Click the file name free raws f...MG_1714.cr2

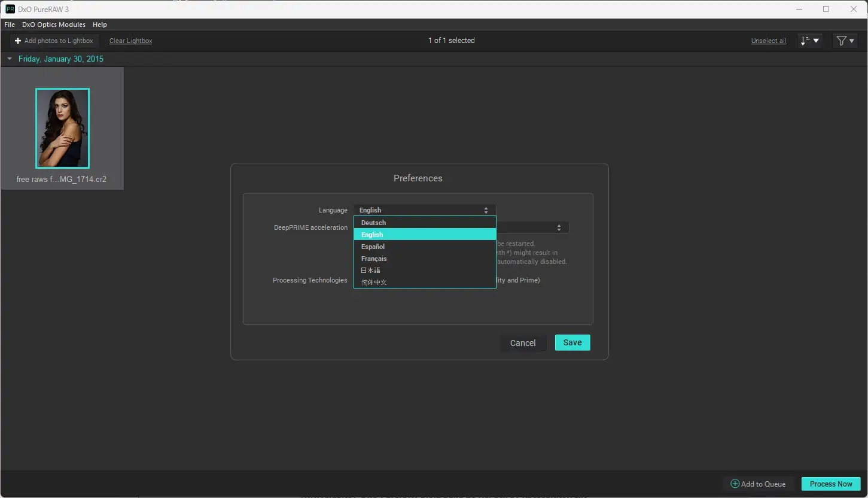62,179
